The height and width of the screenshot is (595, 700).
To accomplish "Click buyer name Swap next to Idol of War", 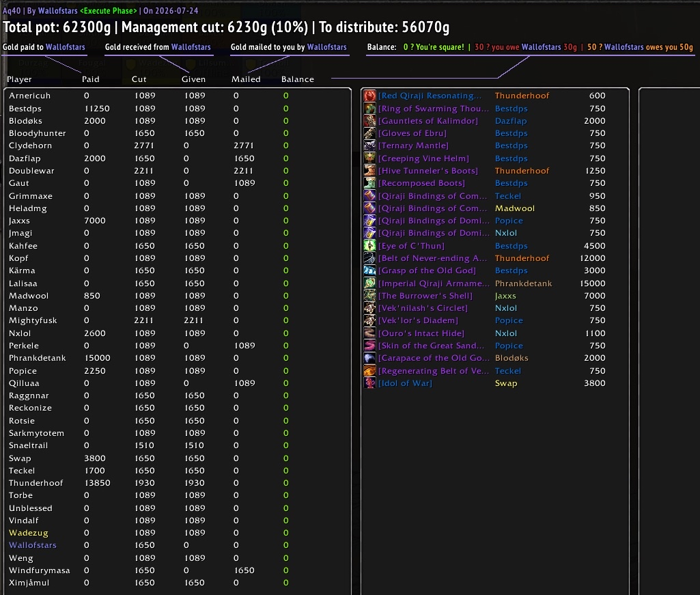I will (x=506, y=383).
